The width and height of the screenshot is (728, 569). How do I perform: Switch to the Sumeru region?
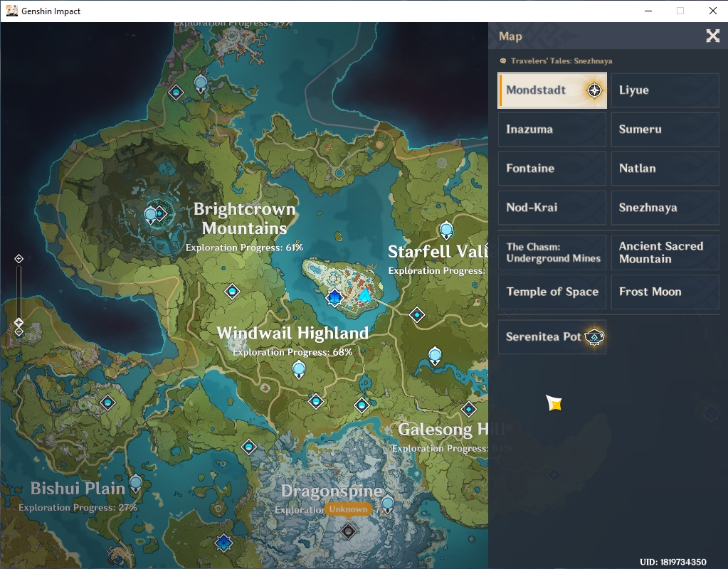(665, 129)
